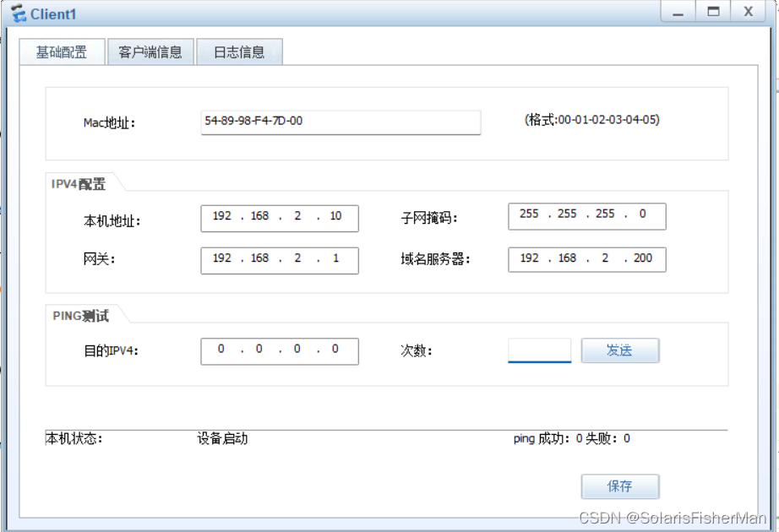Click the first octet of 子网掩码
This screenshot has width=779, height=532.
[528, 215]
